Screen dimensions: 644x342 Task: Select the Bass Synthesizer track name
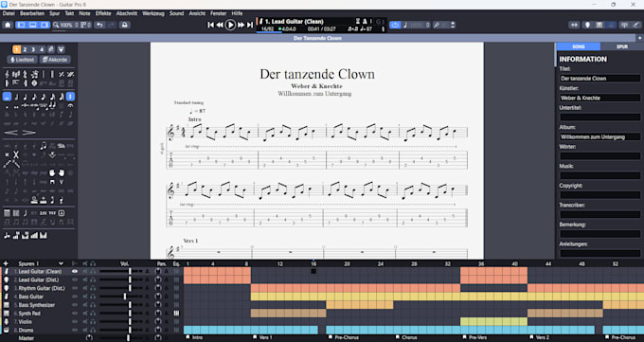37,305
